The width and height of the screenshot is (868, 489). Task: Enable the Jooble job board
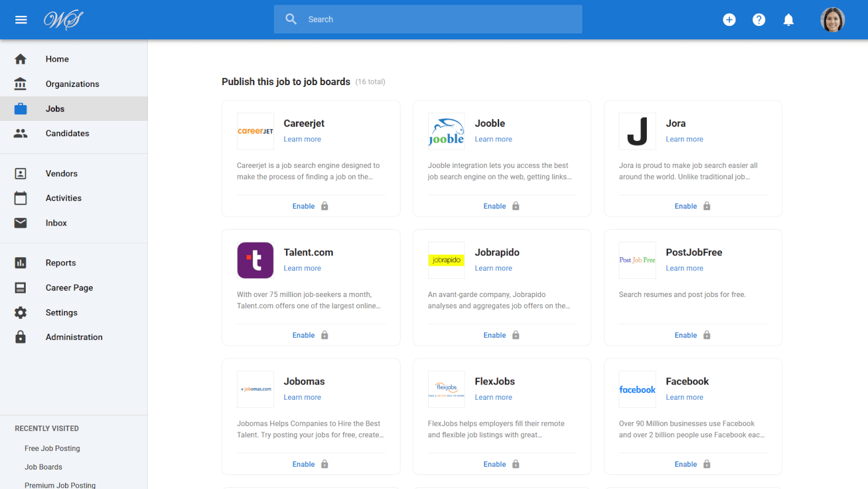pyautogui.click(x=495, y=206)
